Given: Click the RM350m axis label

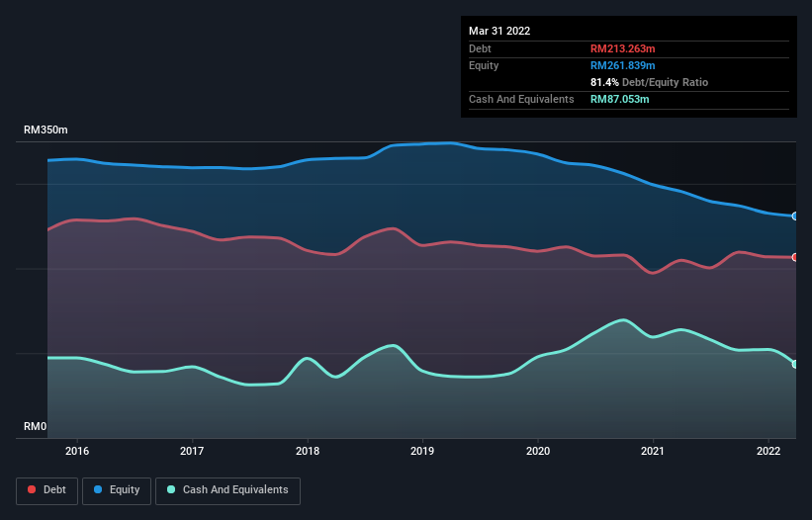Looking at the screenshot, I should click(x=45, y=130).
